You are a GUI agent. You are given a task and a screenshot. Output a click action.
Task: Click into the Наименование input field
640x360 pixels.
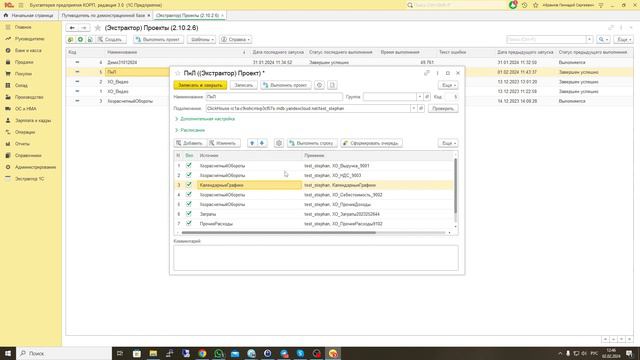[x=274, y=97]
